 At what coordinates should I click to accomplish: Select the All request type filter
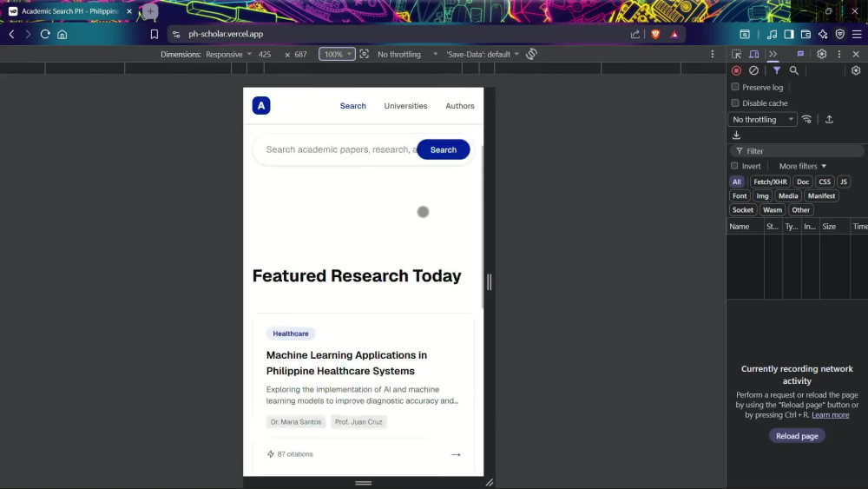[736, 182]
